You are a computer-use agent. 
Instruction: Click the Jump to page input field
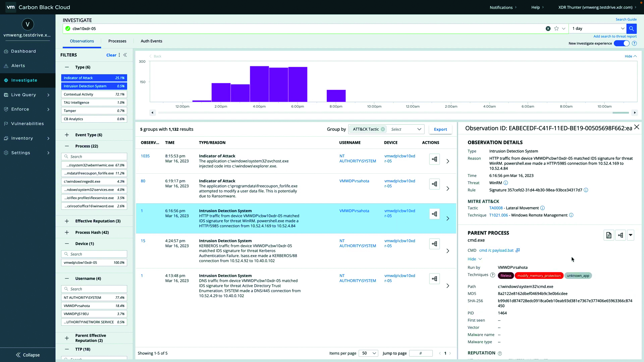click(421, 353)
